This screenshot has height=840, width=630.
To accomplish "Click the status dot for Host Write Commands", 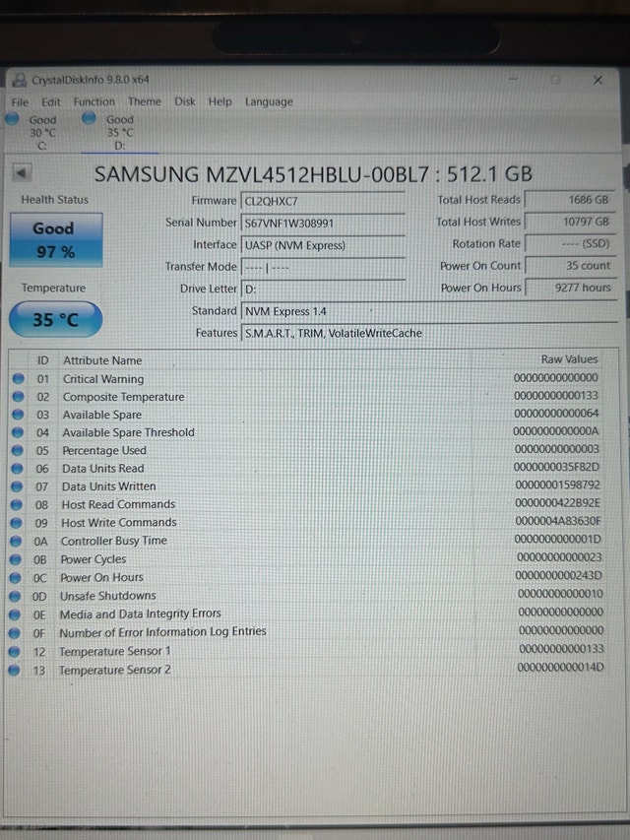I will tap(17, 523).
